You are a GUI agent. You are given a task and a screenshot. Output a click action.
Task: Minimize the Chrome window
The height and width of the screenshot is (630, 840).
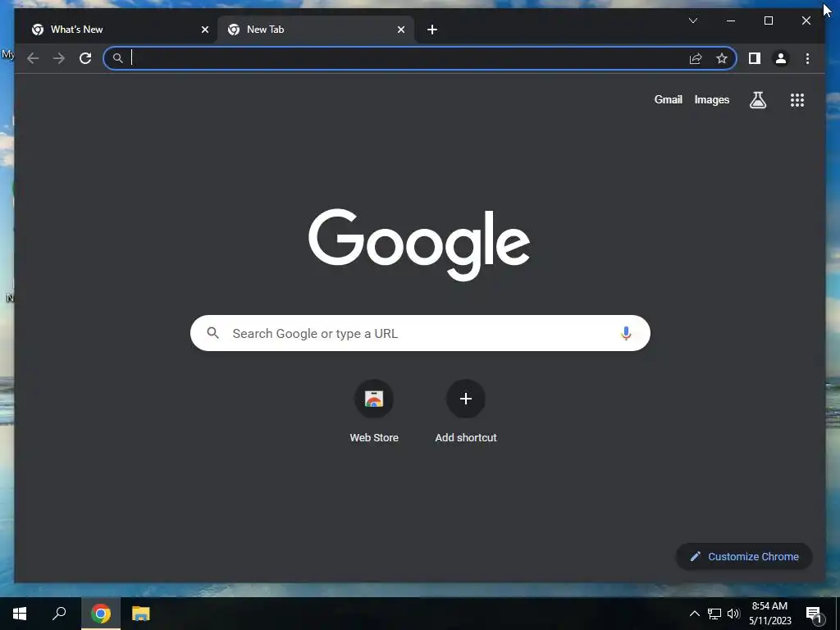[x=731, y=21]
